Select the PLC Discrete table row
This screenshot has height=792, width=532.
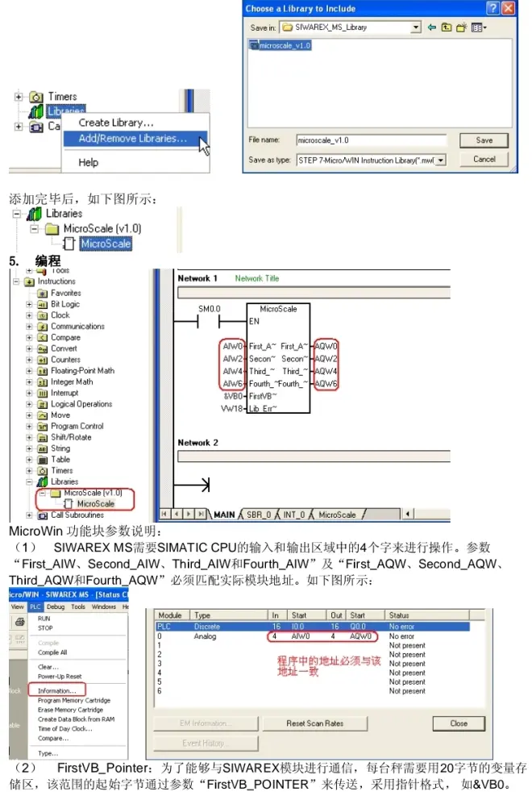coord(313,627)
